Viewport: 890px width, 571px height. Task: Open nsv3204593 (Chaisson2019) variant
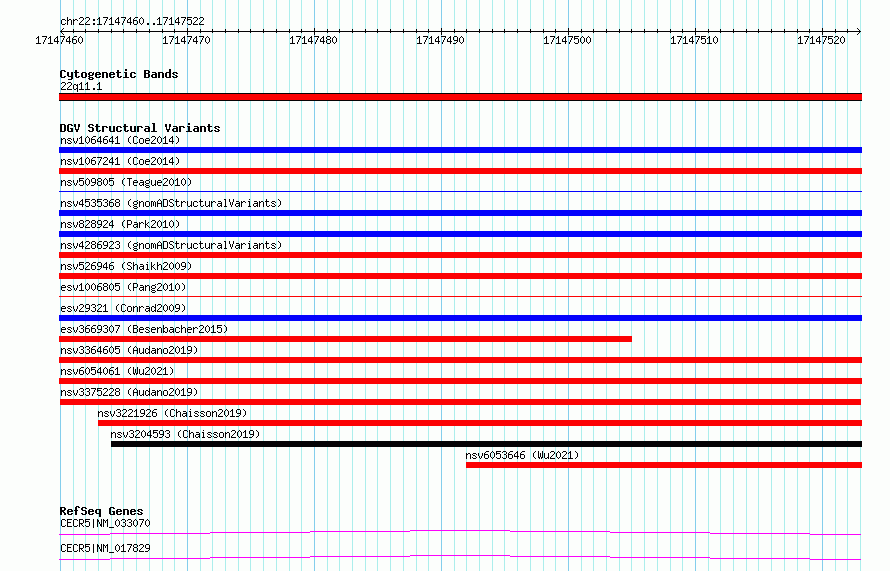click(185, 434)
